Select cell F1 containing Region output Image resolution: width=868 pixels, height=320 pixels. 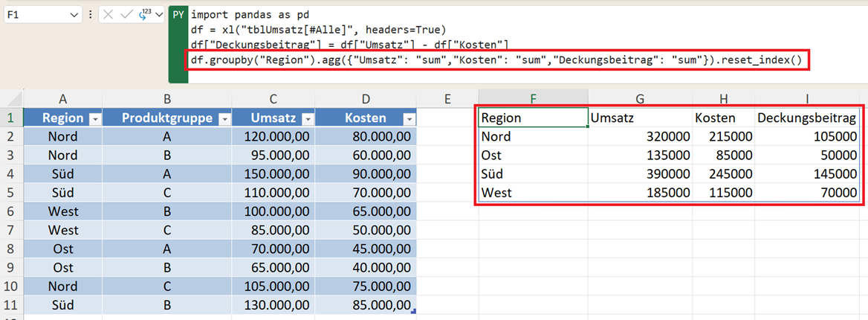click(x=532, y=118)
